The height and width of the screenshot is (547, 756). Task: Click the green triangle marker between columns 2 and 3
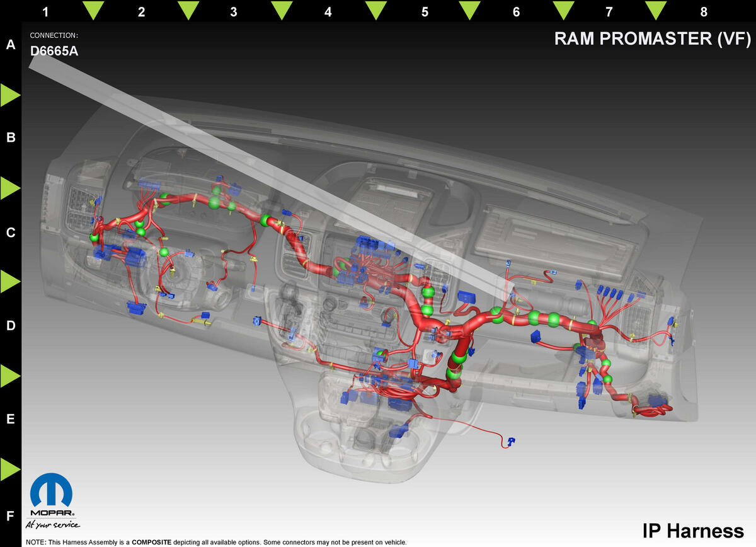pyautogui.click(x=188, y=10)
